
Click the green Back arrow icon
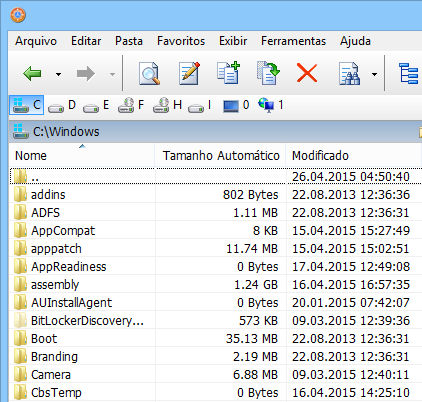click(x=32, y=74)
